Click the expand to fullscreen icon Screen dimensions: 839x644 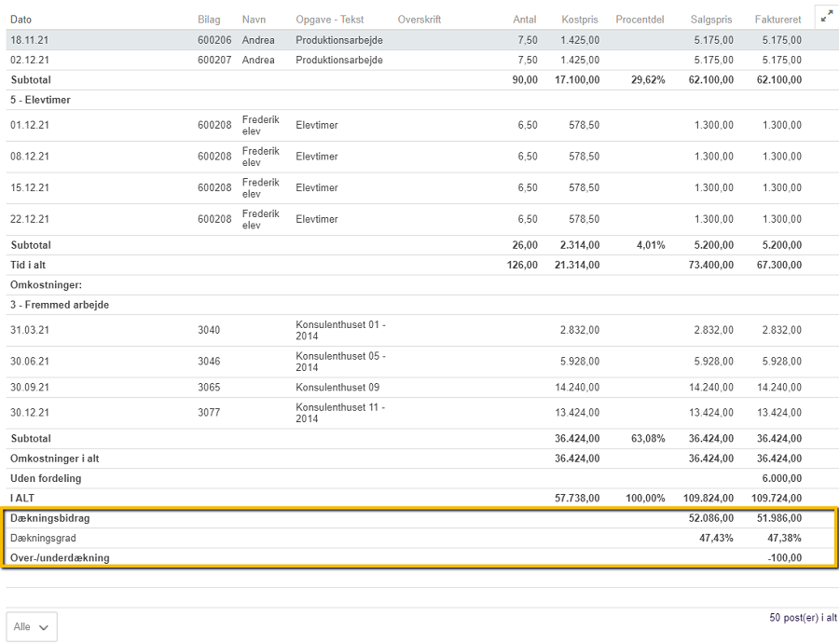(826, 16)
